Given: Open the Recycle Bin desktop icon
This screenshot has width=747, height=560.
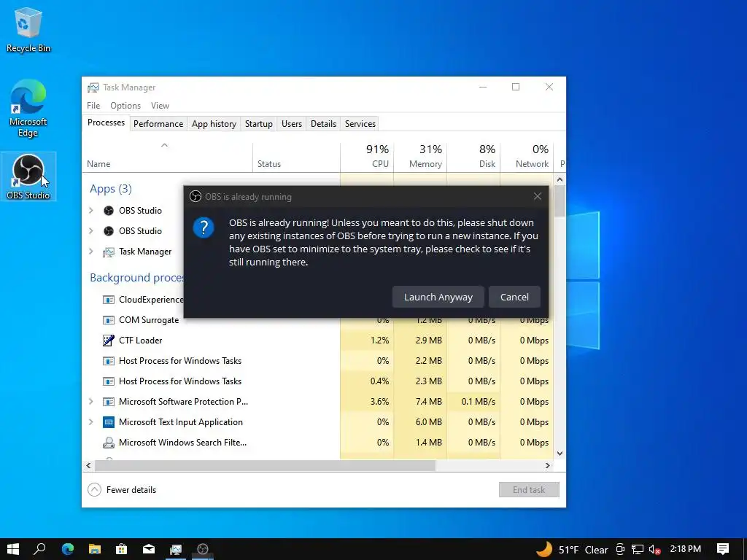Looking at the screenshot, I should (28, 29).
